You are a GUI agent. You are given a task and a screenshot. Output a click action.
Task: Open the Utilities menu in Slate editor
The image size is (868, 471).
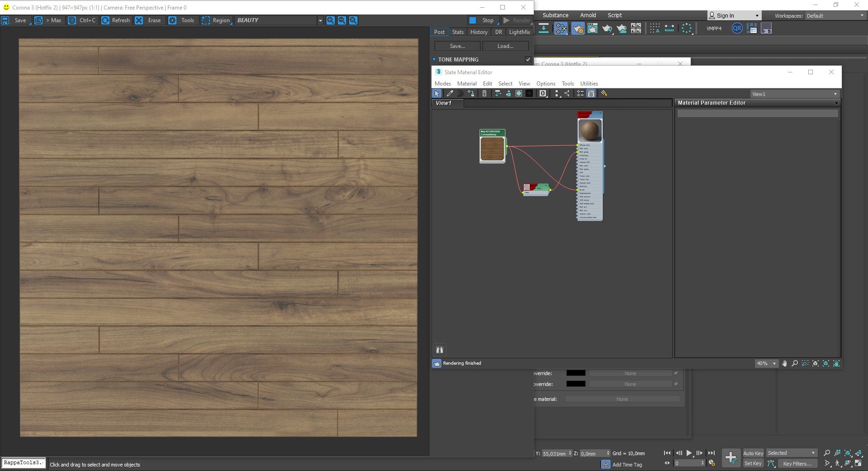[x=588, y=84]
